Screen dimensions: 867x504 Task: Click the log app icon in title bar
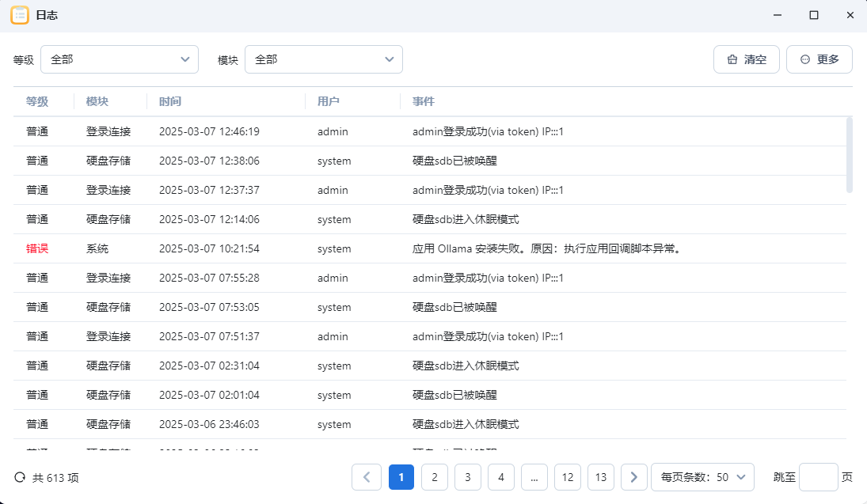20,16
